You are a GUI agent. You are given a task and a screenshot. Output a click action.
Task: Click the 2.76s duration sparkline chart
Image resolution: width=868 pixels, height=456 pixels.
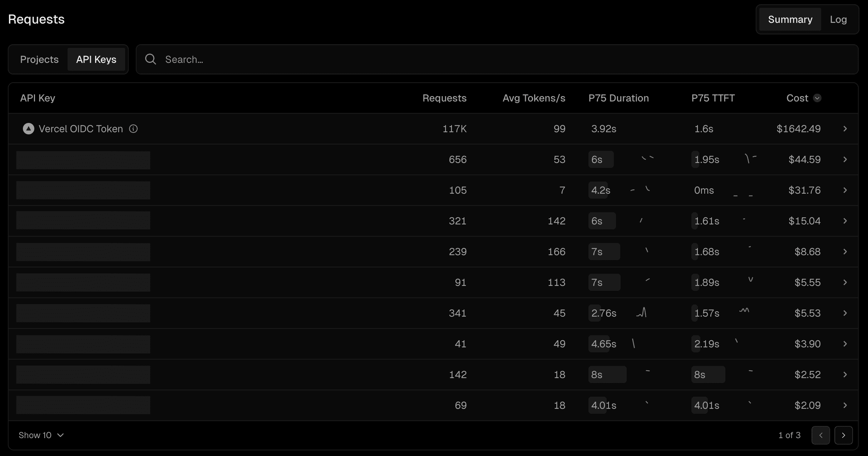click(x=642, y=313)
